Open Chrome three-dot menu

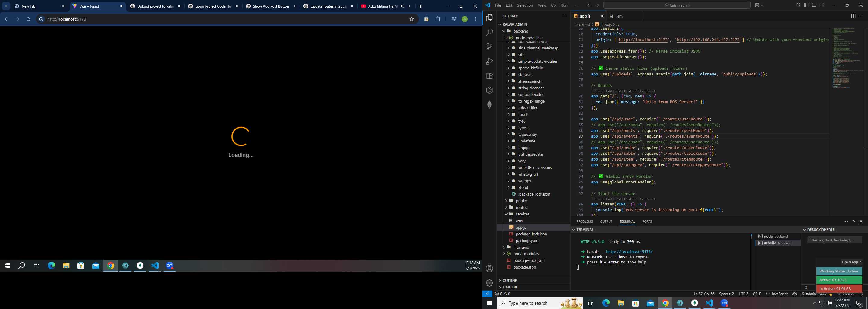(x=476, y=19)
